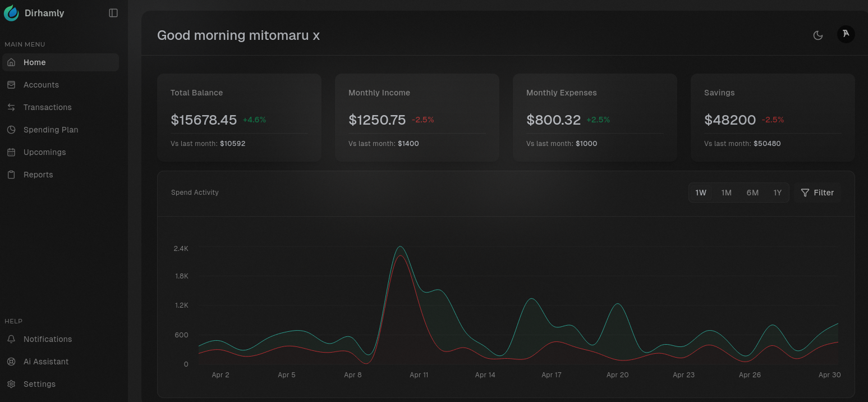Click the Settings gear icon
Image resolution: width=868 pixels, height=402 pixels.
[x=12, y=383]
